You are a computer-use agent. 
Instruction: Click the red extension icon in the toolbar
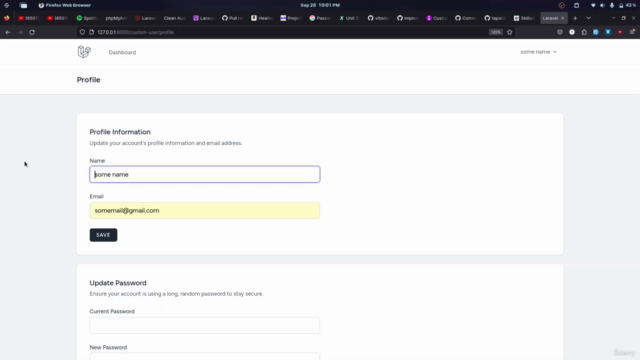point(620,32)
